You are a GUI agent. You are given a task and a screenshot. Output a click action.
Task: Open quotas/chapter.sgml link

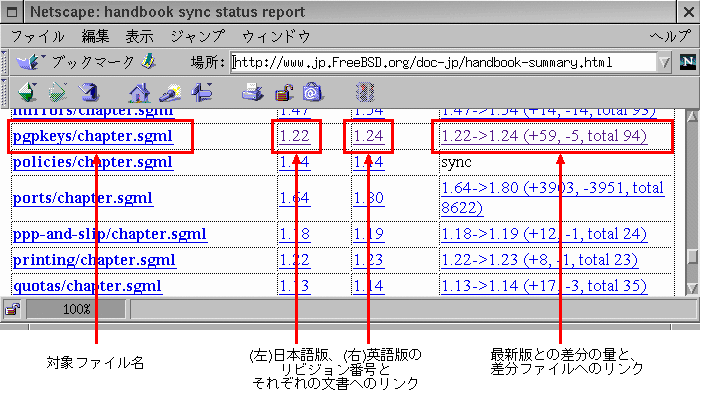(x=87, y=286)
